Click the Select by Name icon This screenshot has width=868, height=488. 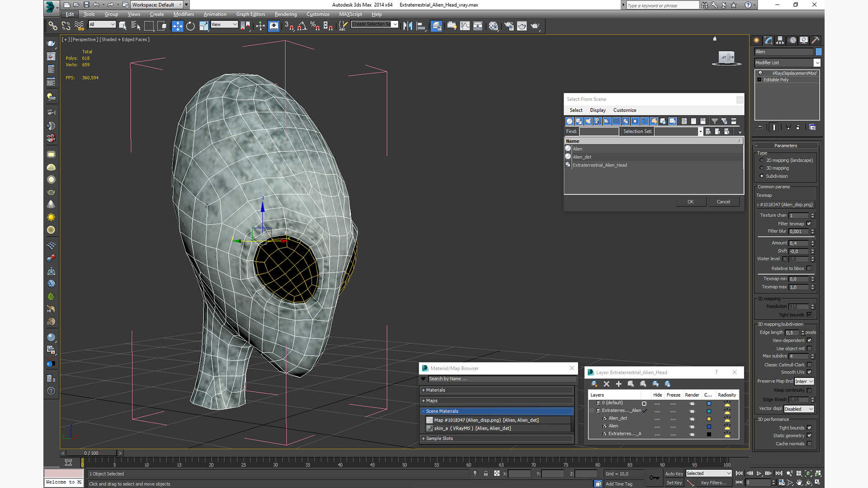click(135, 26)
